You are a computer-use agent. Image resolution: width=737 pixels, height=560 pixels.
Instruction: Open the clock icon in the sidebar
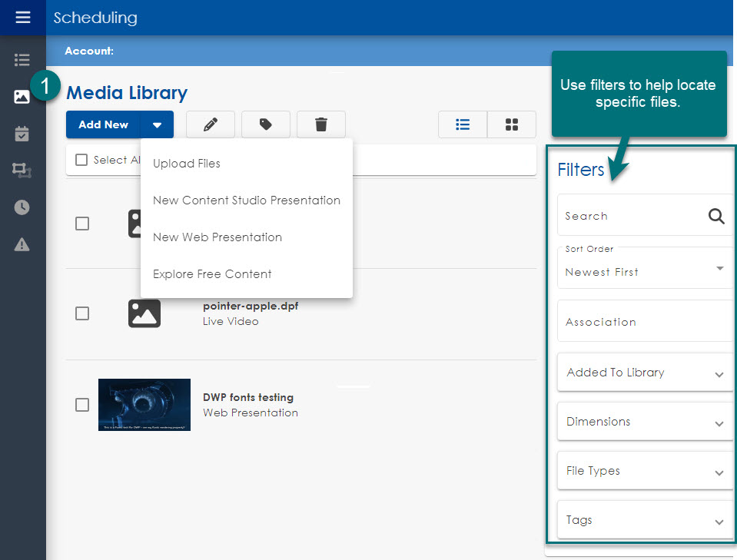tap(22, 207)
